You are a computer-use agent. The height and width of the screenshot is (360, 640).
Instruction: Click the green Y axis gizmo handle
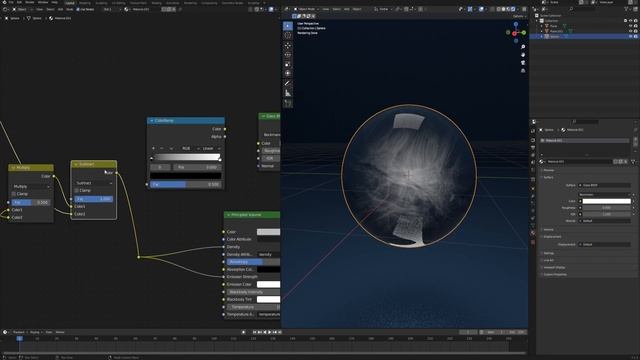coord(524,32)
